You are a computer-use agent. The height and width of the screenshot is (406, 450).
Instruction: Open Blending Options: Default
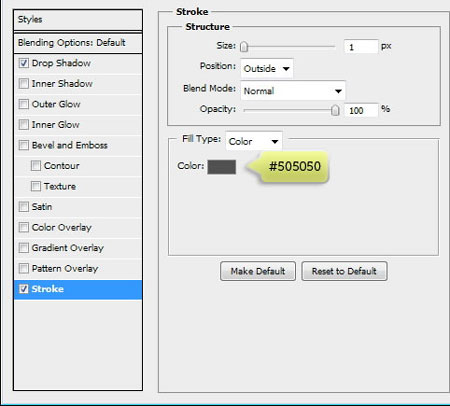click(78, 43)
